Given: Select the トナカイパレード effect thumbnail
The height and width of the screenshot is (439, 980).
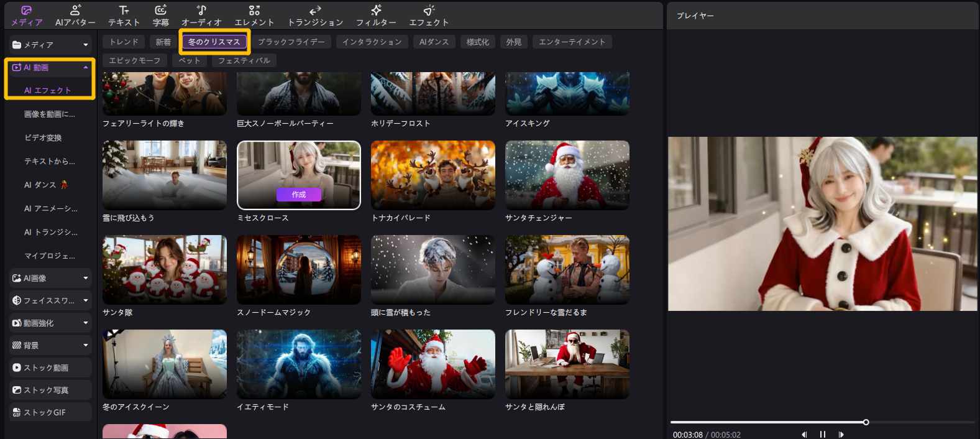Looking at the screenshot, I should (x=433, y=175).
